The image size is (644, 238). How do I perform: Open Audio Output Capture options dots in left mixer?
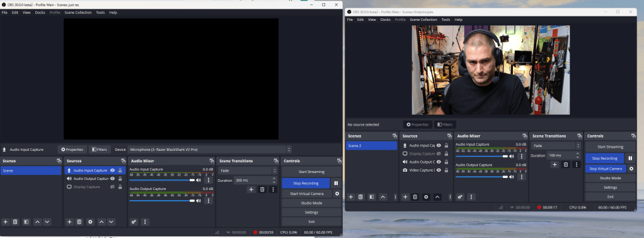coord(208,201)
